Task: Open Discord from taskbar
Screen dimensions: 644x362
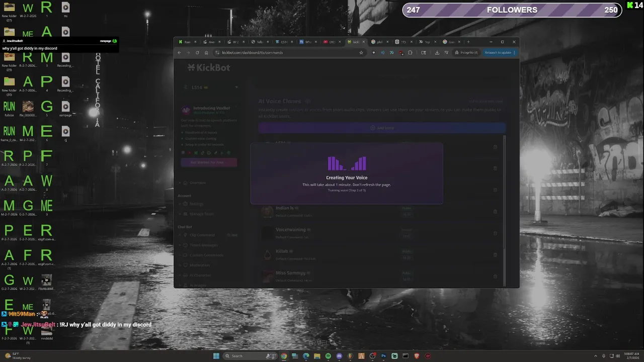Action: pos(339,356)
